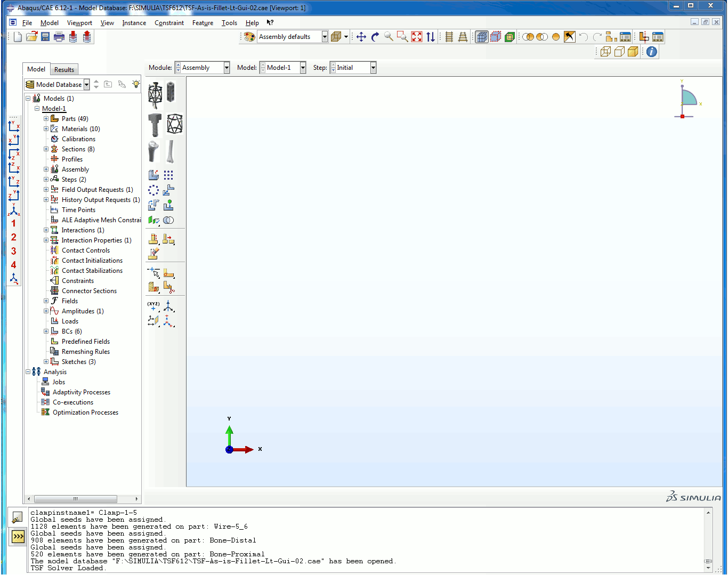Screen dimensions: 728x575
Task: Select the Pan View tool
Action: click(x=361, y=37)
